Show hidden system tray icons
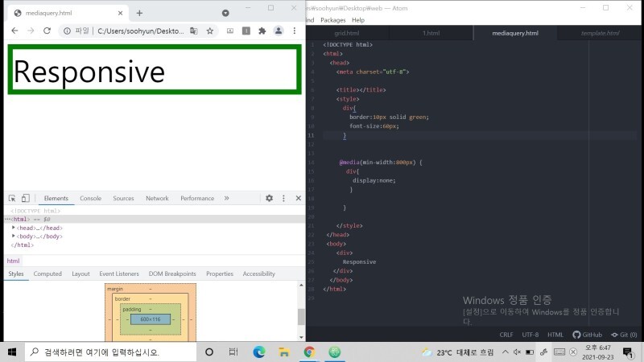This screenshot has width=644, height=362. pos(506,352)
